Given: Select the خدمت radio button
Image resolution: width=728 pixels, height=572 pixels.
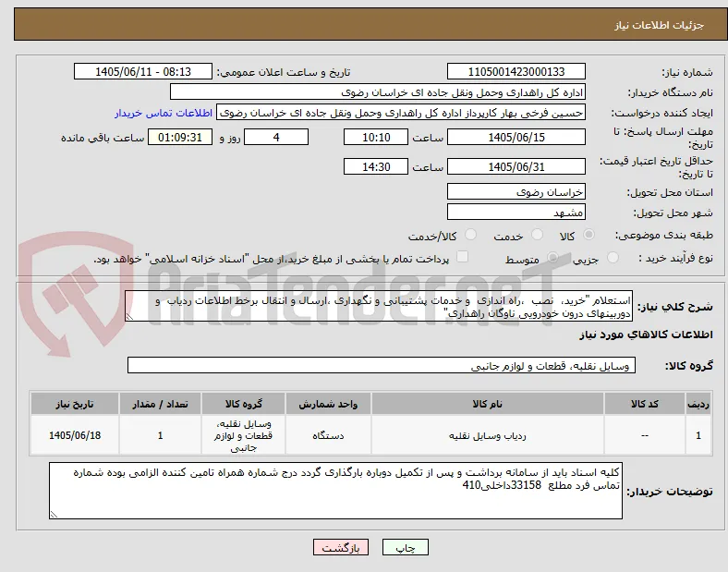Looking at the screenshot, I should tap(537, 235).
